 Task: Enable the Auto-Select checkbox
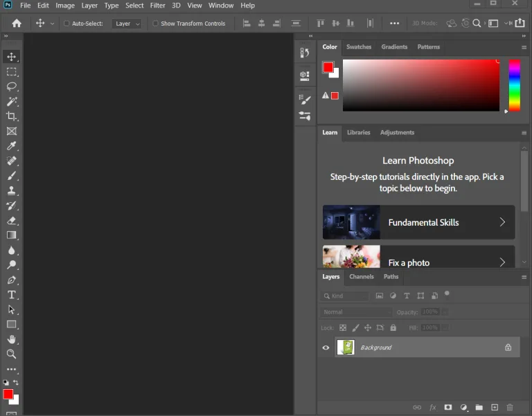pos(66,24)
